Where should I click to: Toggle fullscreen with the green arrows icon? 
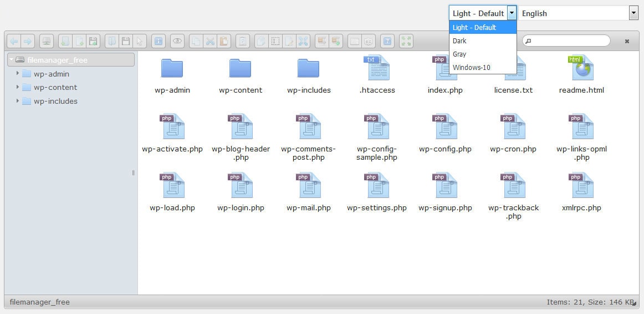click(406, 41)
